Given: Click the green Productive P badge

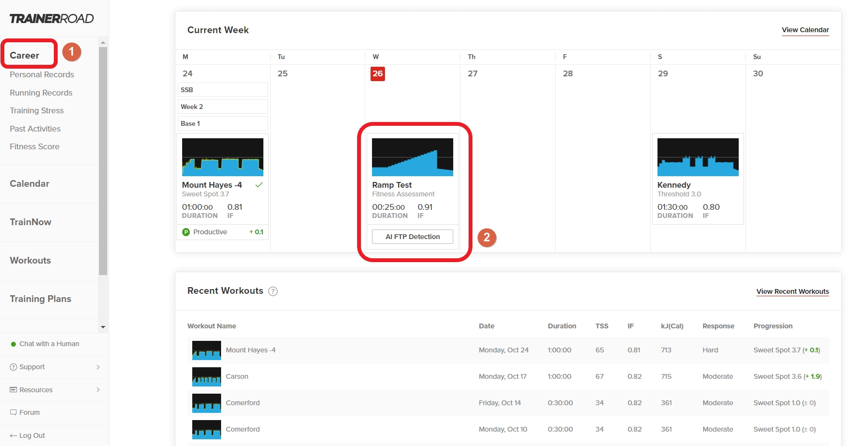Looking at the screenshot, I should tap(186, 232).
